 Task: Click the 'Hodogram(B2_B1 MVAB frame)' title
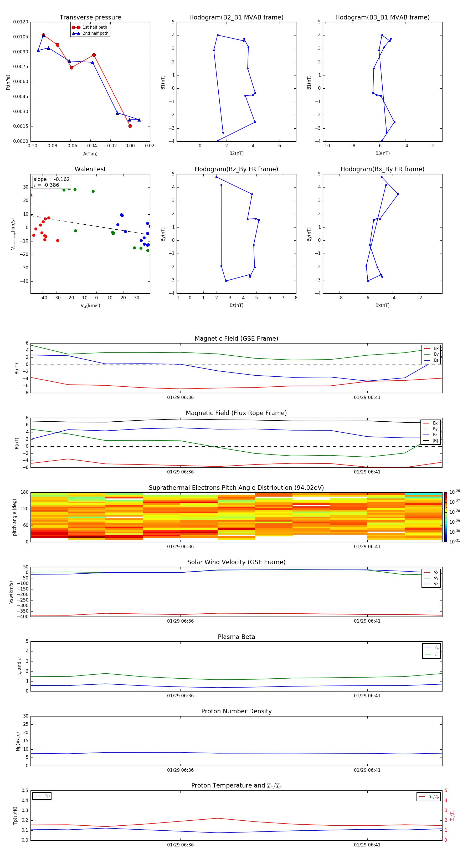(236, 17)
